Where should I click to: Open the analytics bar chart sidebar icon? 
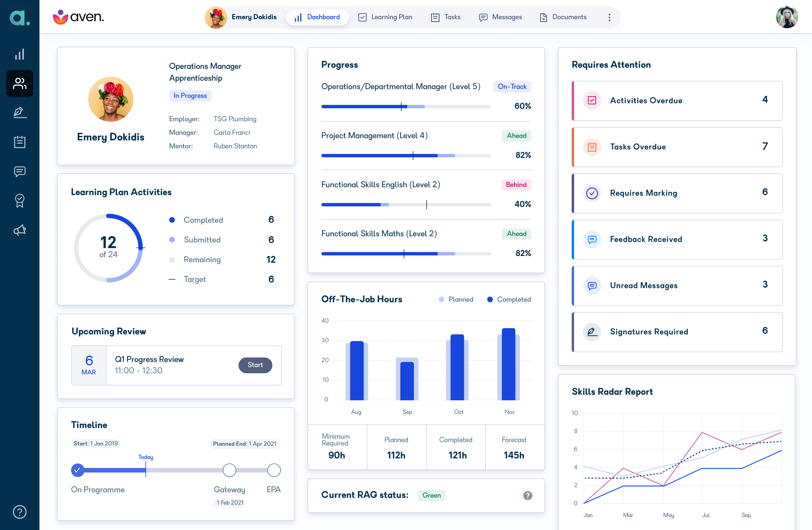pos(20,54)
